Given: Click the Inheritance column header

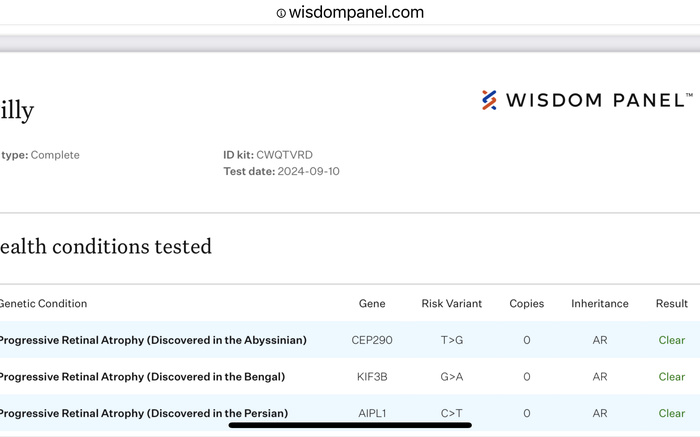Looking at the screenshot, I should 600,303.
